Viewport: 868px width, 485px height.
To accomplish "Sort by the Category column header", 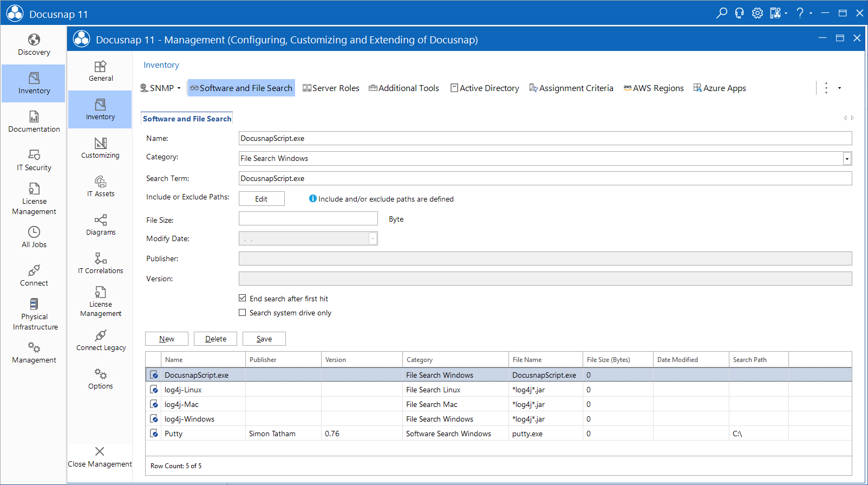I will click(455, 359).
